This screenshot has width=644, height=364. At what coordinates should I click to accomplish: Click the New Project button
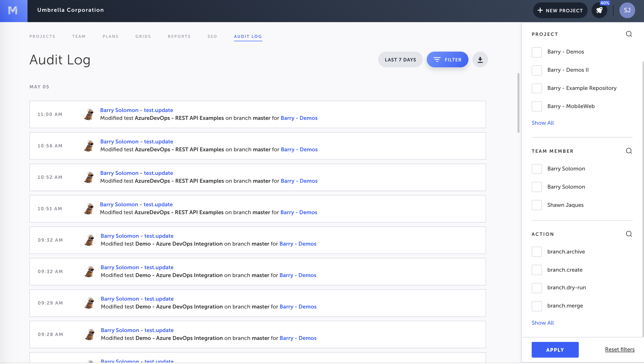tap(560, 11)
